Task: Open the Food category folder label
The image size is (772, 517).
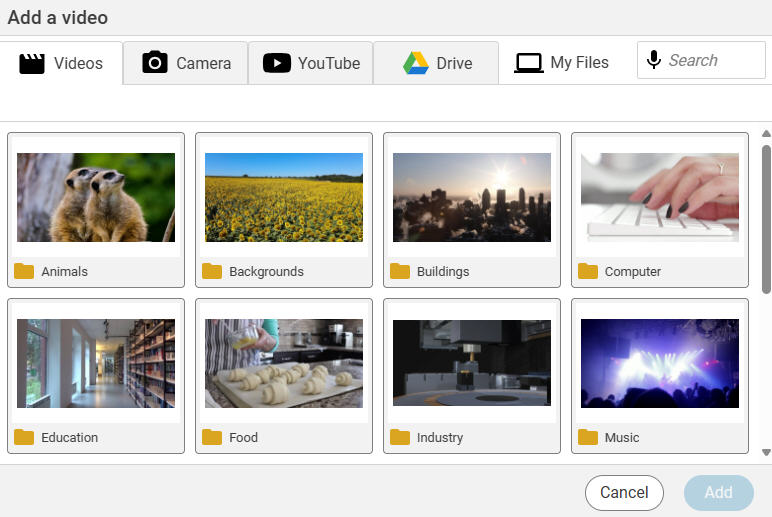Action: click(x=243, y=437)
